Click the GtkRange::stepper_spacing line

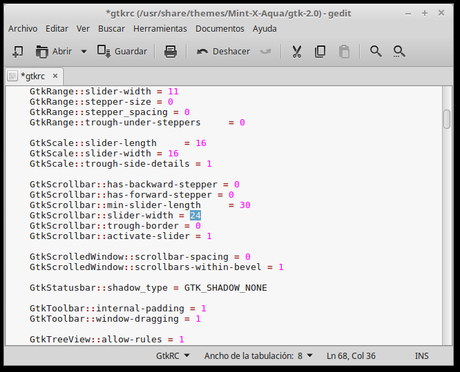[x=110, y=112]
